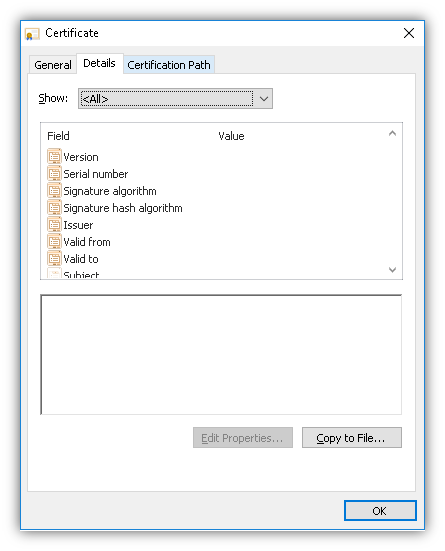Click the certificate icon in title bar
This screenshot has width=445, height=551.
(32, 34)
